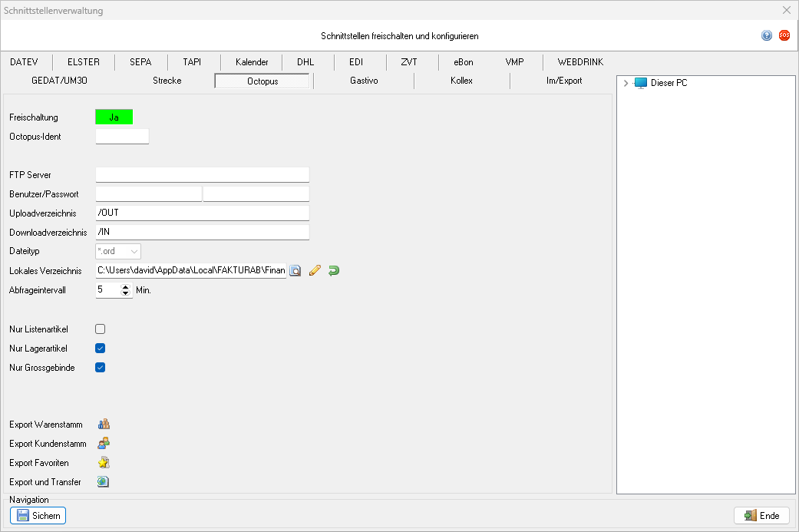Start the Export Warenstamm icon

[x=104, y=424]
